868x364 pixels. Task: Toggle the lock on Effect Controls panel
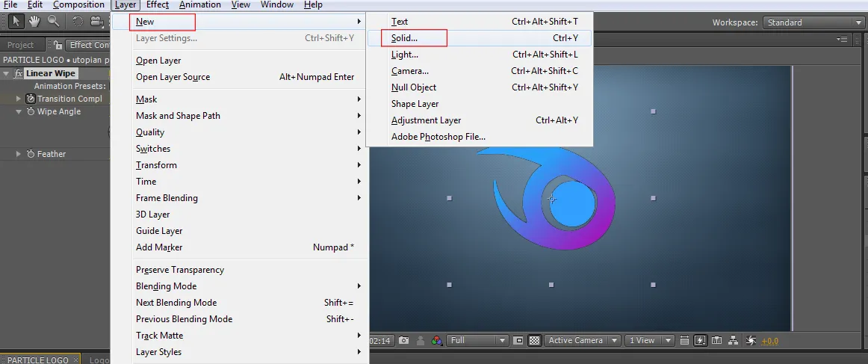[58, 45]
